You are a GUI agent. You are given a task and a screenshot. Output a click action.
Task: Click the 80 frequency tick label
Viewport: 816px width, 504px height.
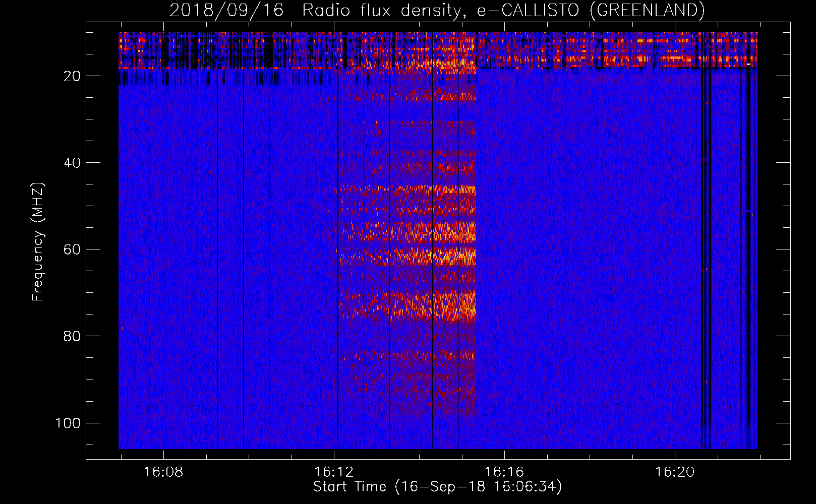(x=72, y=336)
